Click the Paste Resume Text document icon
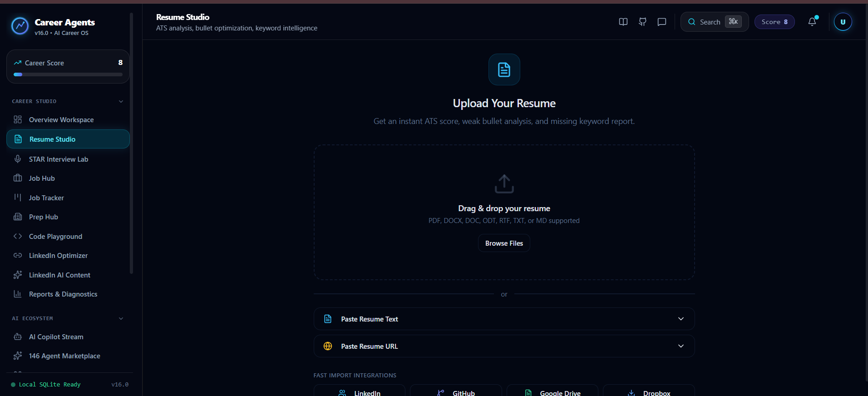 pyautogui.click(x=328, y=319)
